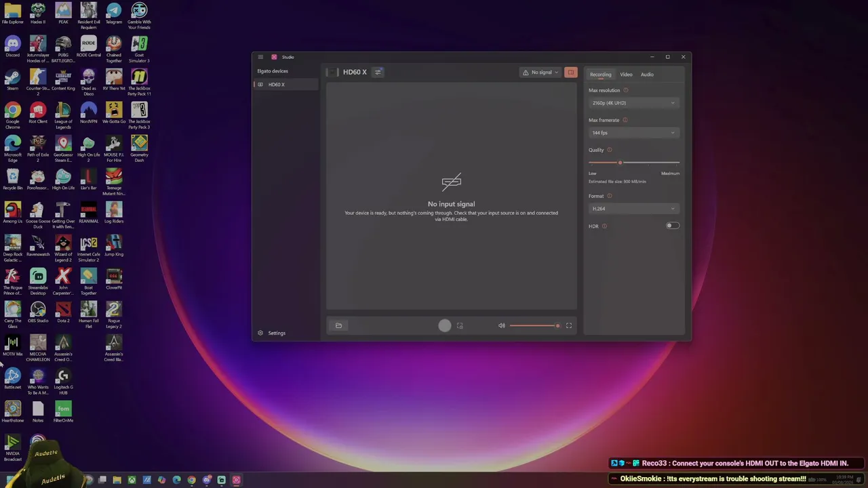Open device settings sliders beside HD60 X title

point(378,72)
